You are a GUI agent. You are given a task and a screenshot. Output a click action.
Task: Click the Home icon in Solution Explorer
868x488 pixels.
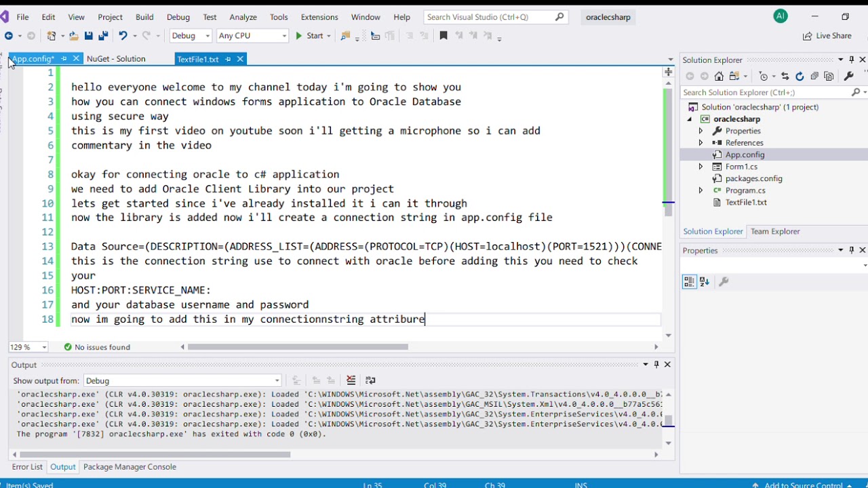(x=719, y=77)
